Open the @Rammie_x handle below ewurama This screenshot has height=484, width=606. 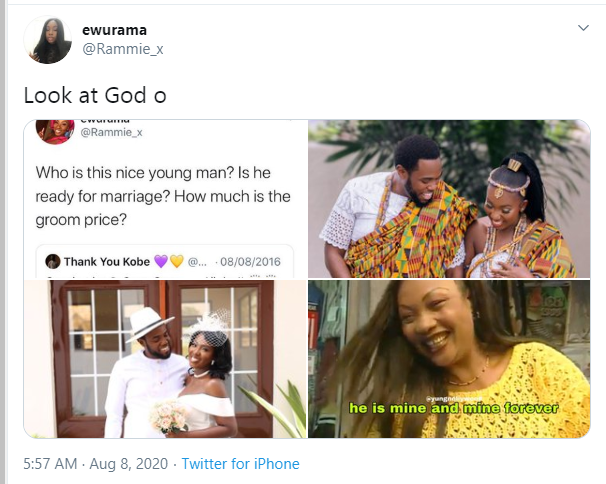(x=123, y=49)
